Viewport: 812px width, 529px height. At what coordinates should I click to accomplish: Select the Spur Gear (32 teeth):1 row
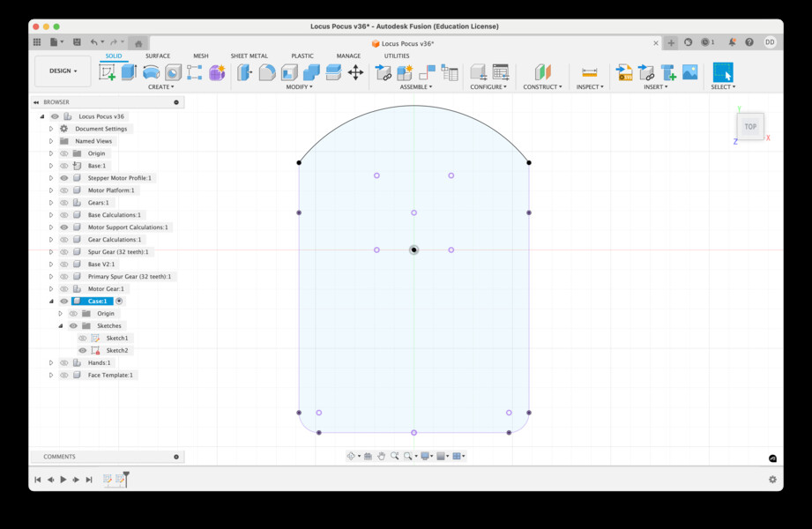pyautogui.click(x=117, y=252)
